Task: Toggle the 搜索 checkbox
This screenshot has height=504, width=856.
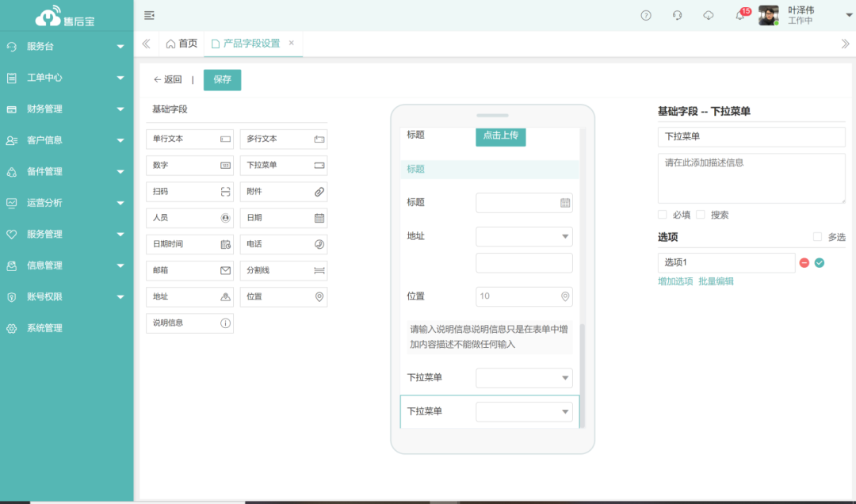Action: coord(701,215)
